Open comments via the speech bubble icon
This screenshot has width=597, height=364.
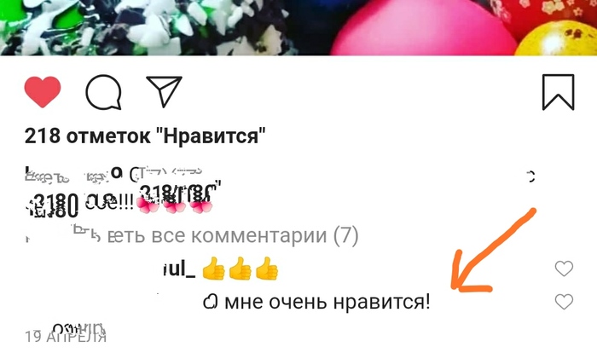[103, 92]
